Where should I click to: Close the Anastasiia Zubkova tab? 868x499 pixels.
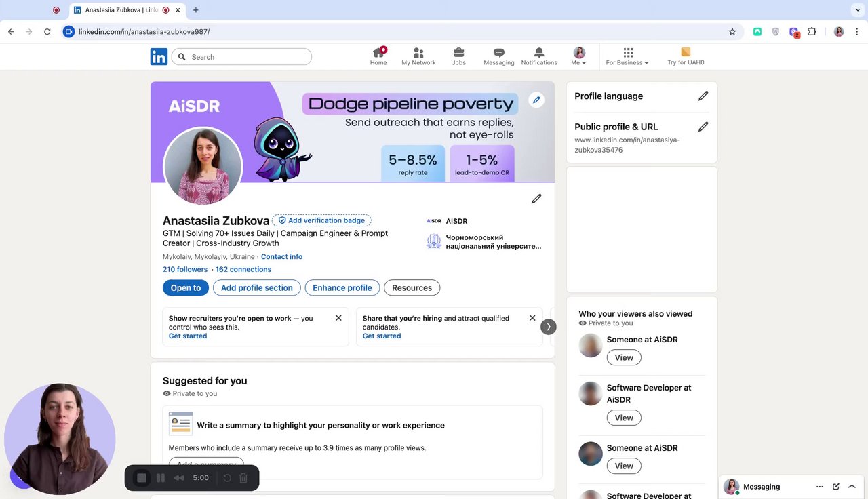178,10
